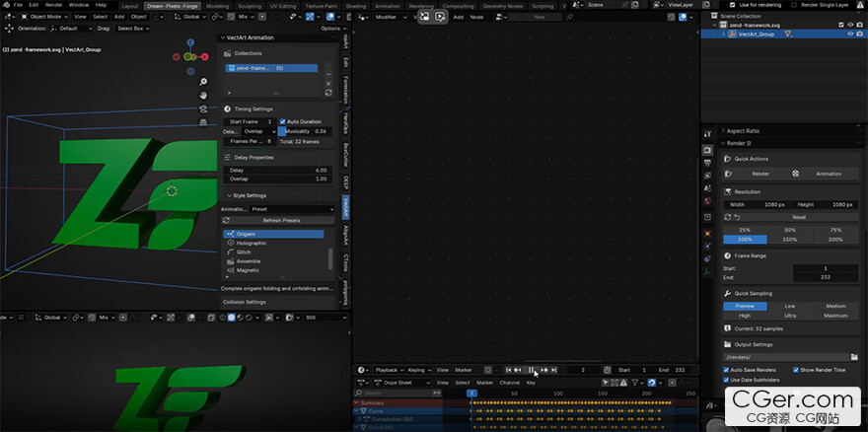868x432 pixels.
Task: Click the undo arrow icon beside Reset
Action: click(x=738, y=217)
